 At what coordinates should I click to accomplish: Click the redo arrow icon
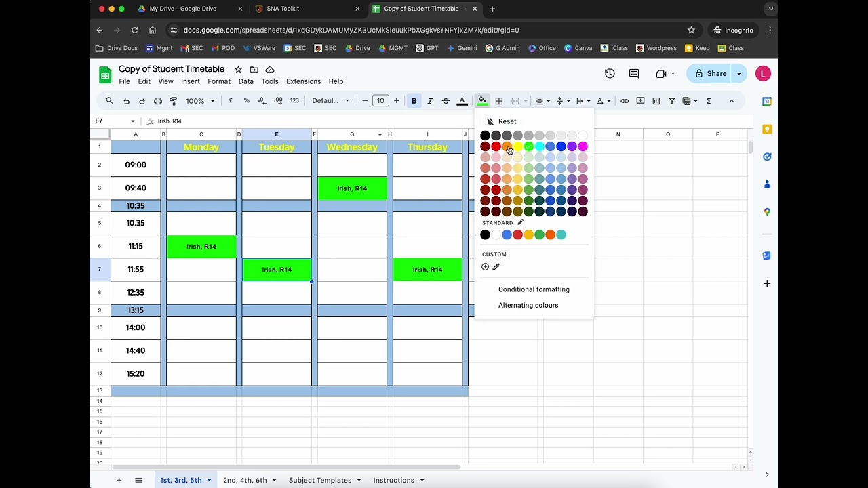pyautogui.click(x=142, y=101)
